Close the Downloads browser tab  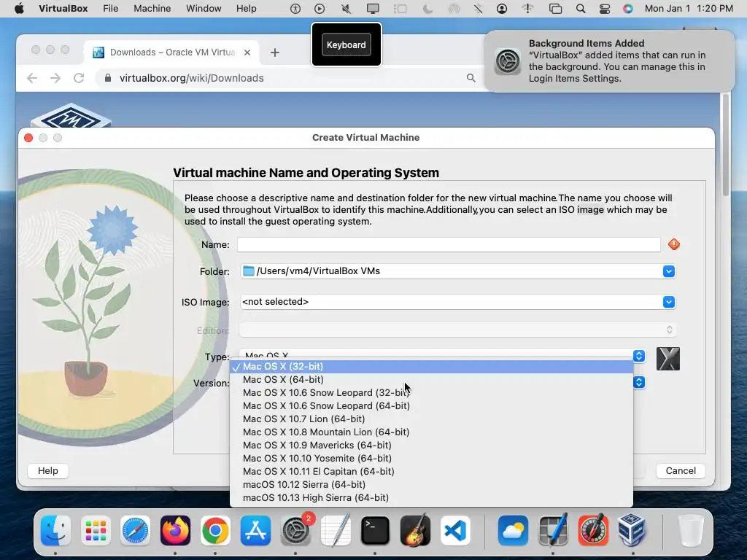coord(247,52)
